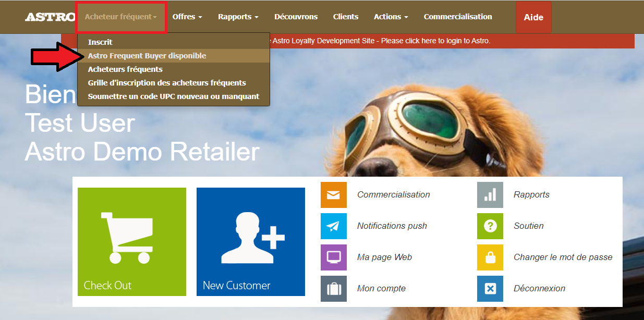Click the blue X Déconnexion icon
The height and width of the screenshot is (320, 644).
pyautogui.click(x=490, y=289)
